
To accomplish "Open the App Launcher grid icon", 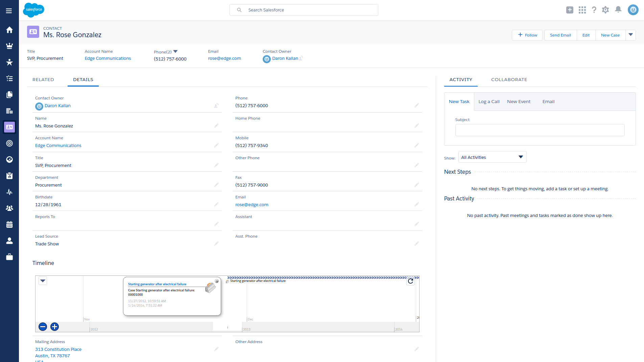I will tap(582, 10).
